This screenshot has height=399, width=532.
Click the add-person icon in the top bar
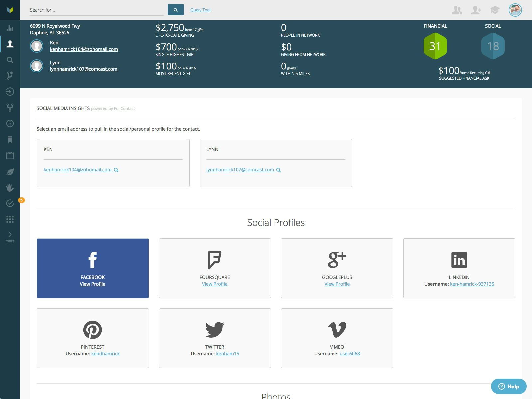point(475,10)
